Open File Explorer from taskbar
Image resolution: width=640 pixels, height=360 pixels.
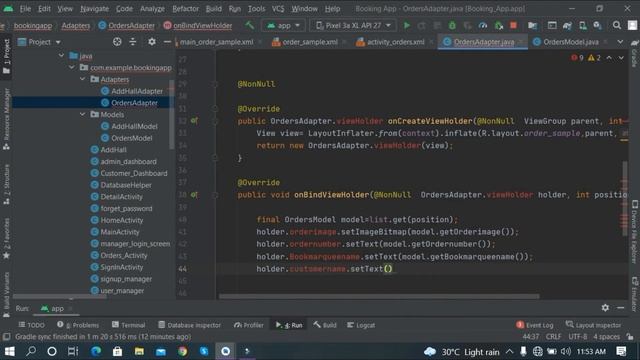pos(139,351)
